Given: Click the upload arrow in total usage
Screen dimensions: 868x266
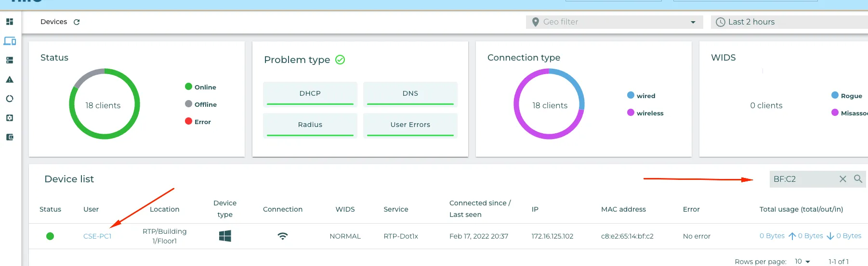Looking at the screenshot, I should 792,236.
